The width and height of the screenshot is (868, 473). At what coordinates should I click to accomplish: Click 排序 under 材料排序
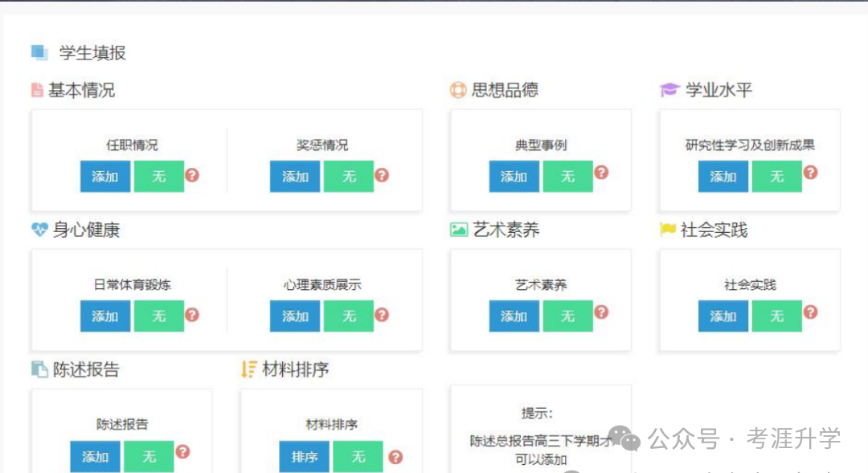click(x=305, y=456)
